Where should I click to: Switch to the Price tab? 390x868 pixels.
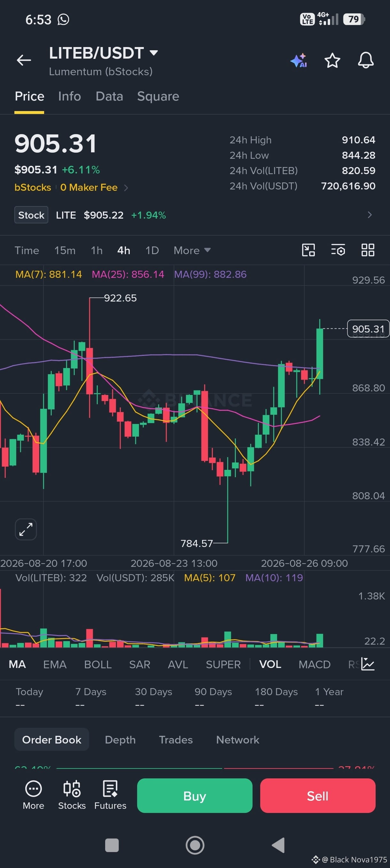pos(30,96)
